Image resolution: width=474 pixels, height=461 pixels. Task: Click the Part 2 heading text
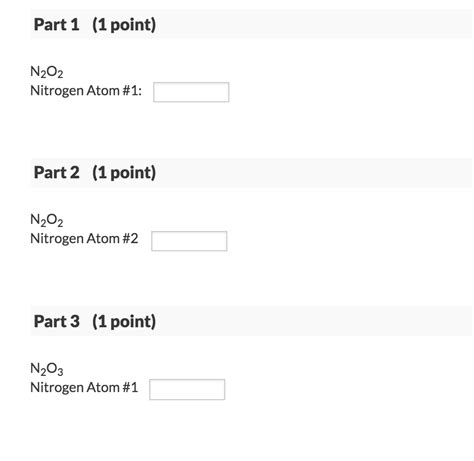56,173
